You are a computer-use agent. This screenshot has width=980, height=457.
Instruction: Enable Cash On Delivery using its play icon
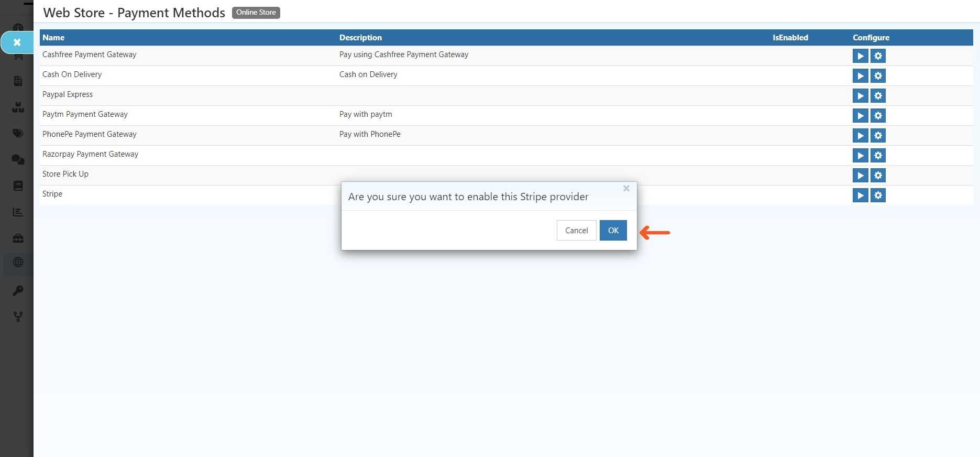click(860, 75)
